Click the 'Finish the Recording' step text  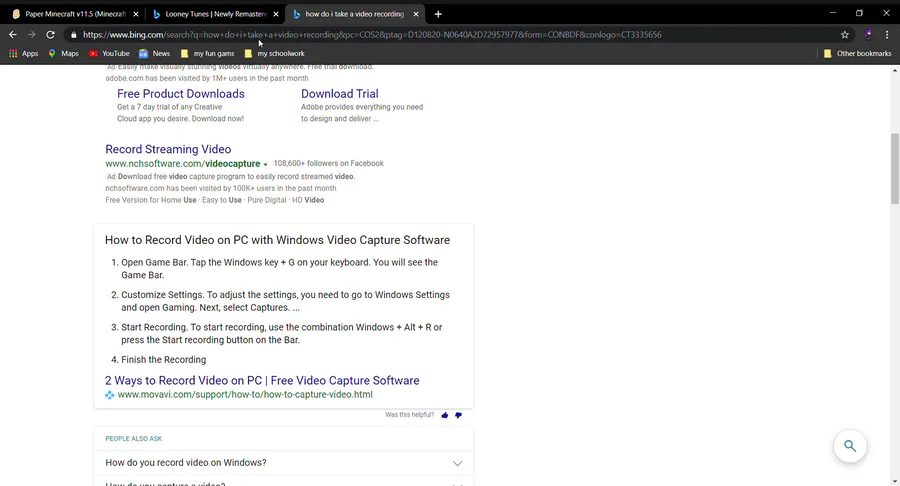[164, 360]
